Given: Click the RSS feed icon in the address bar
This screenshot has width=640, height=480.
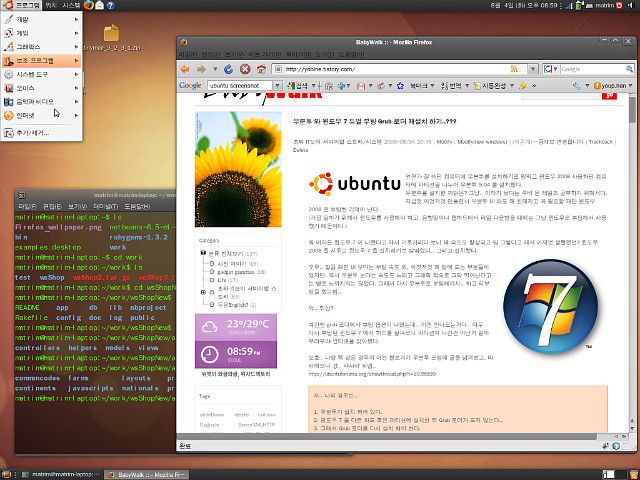Looking at the screenshot, I should tap(514, 69).
